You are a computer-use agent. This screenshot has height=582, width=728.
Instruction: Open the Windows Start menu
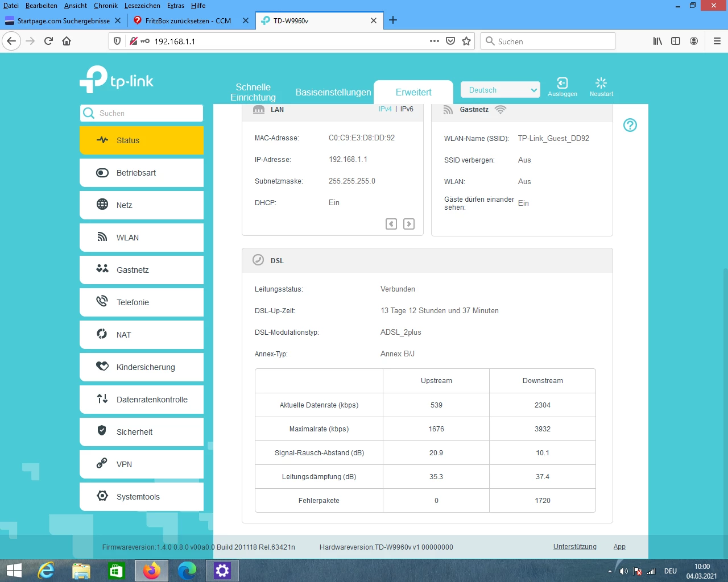pyautogui.click(x=14, y=571)
